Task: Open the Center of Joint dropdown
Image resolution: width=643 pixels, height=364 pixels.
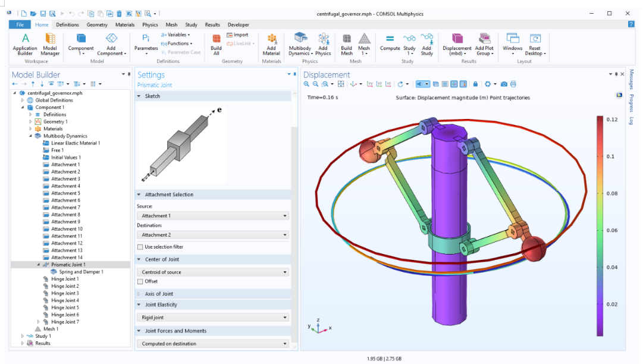Action: (213, 272)
